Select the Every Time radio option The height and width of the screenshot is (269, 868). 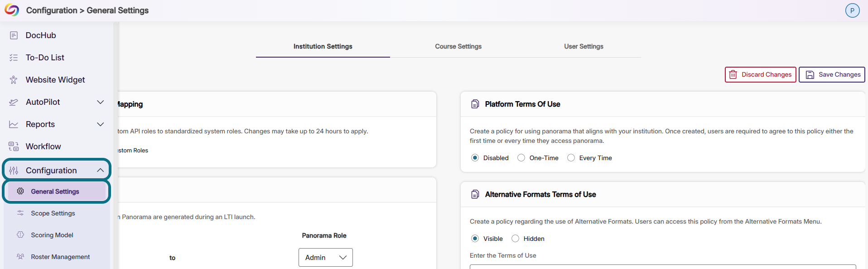(x=571, y=158)
